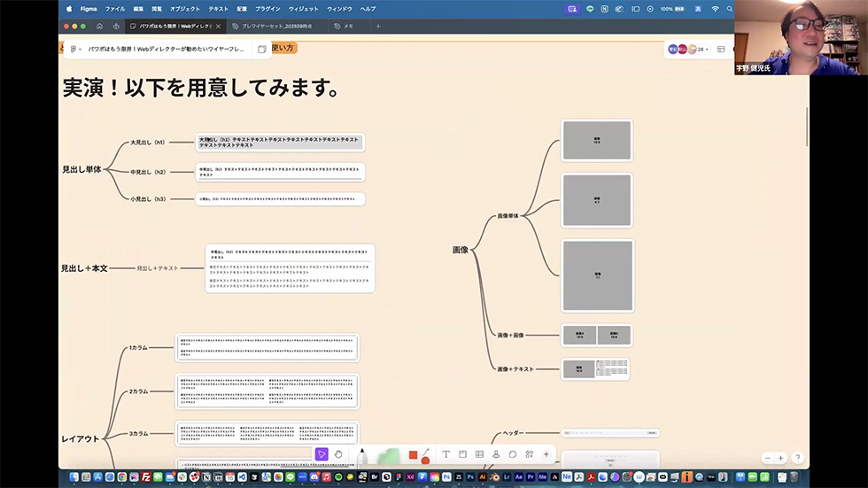Click the 画像単体 node label
This screenshot has height=488, width=868.
point(508,216)
